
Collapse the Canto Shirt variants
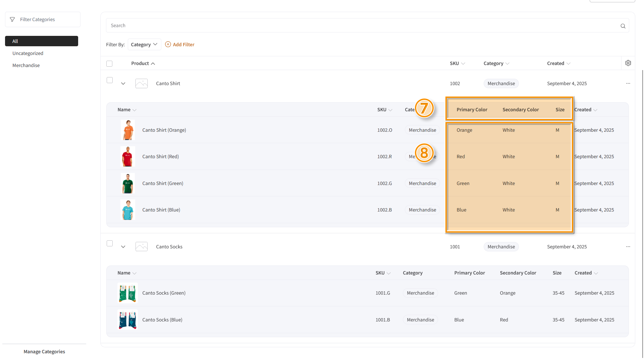[x=123, y=83]
